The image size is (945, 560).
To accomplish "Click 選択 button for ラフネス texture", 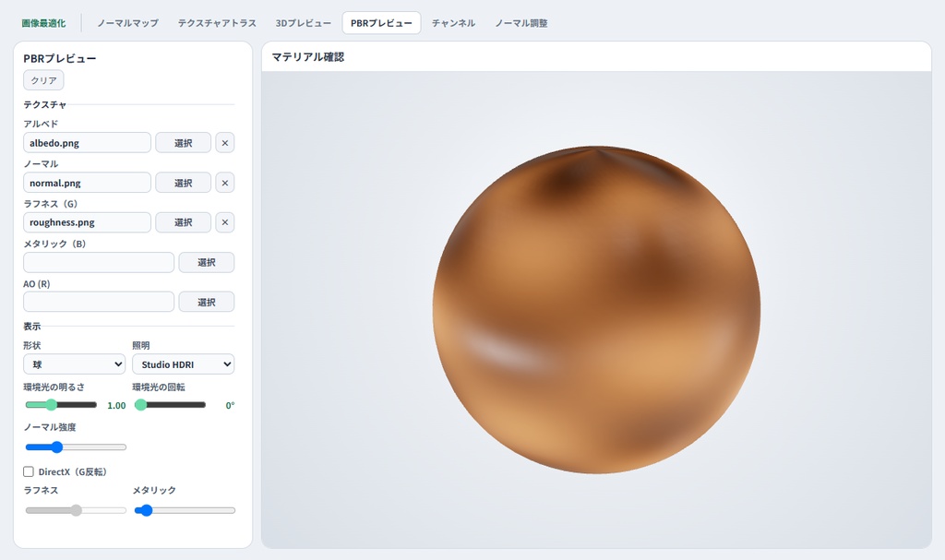I will pyautogui.click(x=184, y=222).
